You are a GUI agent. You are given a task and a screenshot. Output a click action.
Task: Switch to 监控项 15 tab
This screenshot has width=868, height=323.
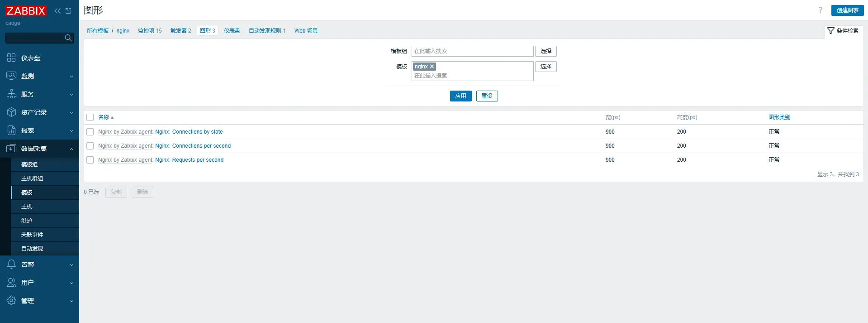pos(150,31)
